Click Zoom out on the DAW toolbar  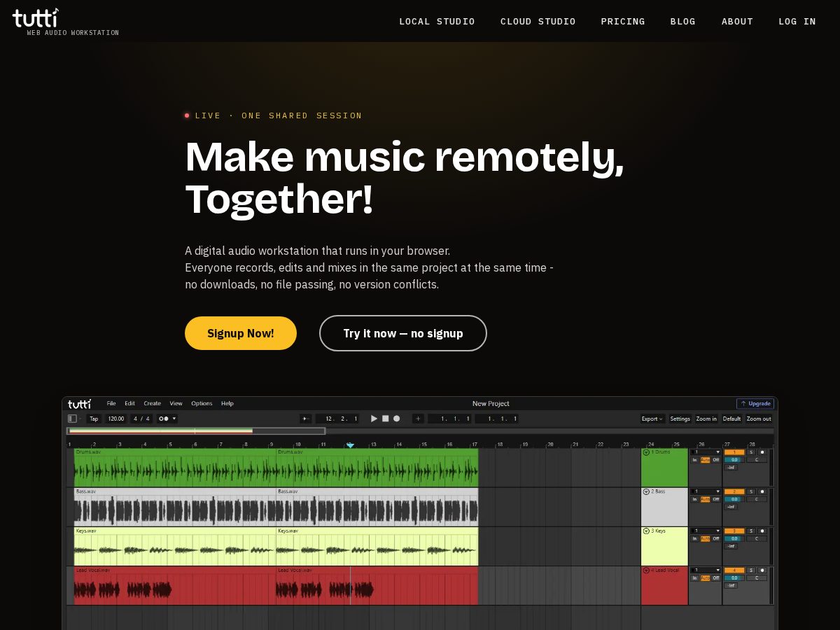tap(759, 419)
